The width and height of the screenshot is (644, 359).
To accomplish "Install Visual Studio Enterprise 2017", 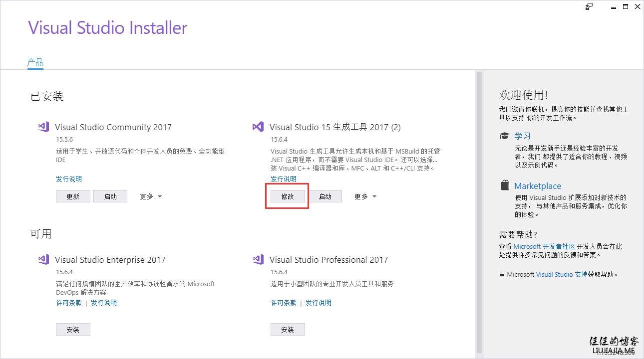I will click(73, 330).
